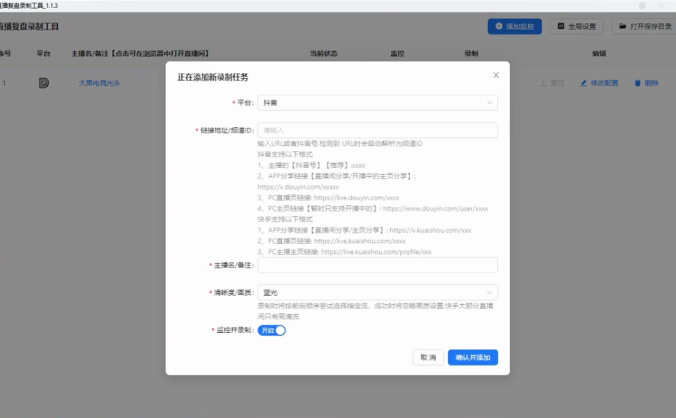Viewport: 676px width, 418px height.
Task: Click the 快手支持以下格式 help text
Action: pos(285,219)
